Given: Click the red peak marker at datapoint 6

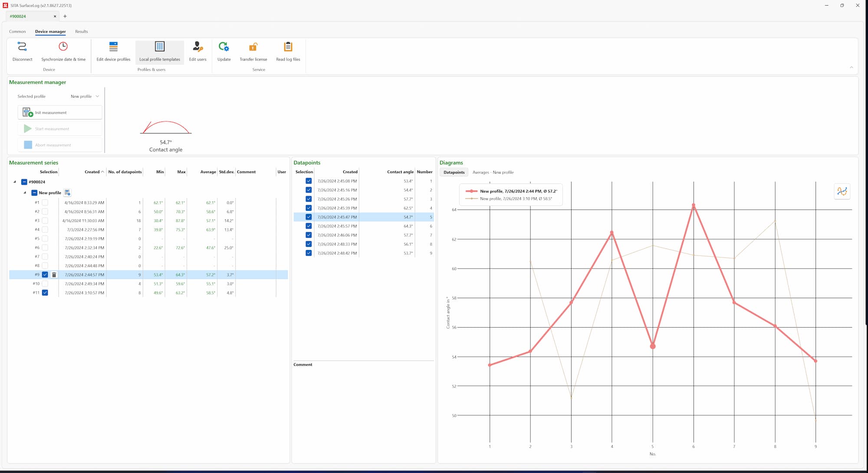Looking at the screenshot, I should pyautogui.click(x=694, y=206).
